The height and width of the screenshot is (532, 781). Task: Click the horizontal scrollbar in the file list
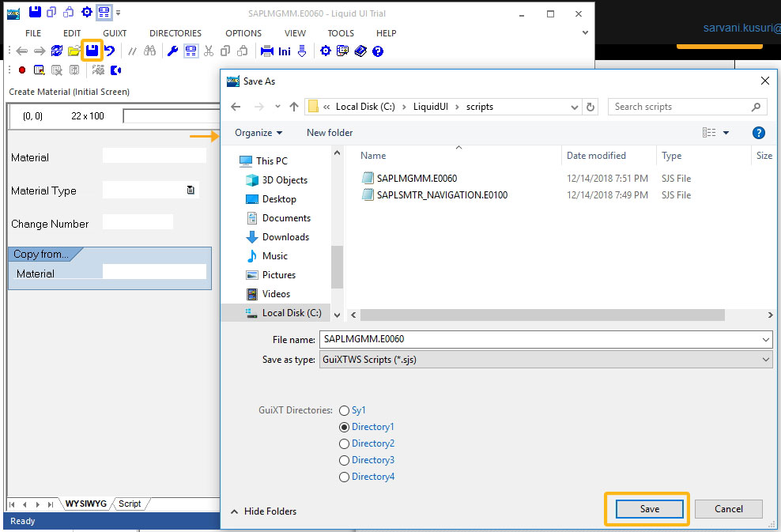pyautogui.click(x=542, y=315)
